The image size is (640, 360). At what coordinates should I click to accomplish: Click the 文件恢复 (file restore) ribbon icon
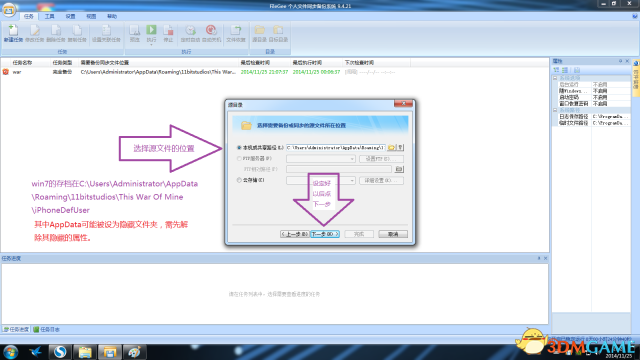(x=236, y=33)
